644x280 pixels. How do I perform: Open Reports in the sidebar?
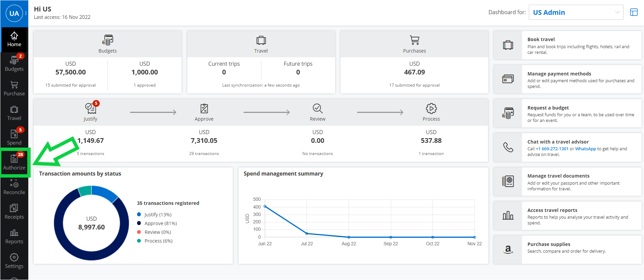click(14, 237)
